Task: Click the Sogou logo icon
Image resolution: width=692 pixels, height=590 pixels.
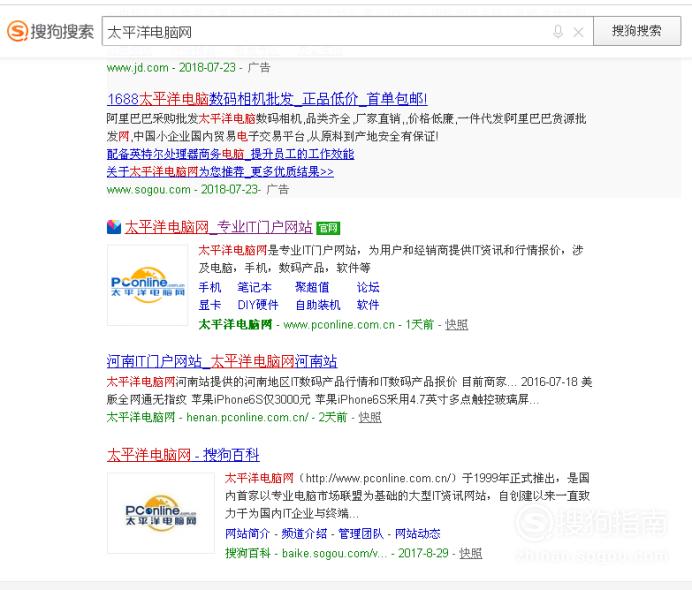Action: [x=18, y=31]
